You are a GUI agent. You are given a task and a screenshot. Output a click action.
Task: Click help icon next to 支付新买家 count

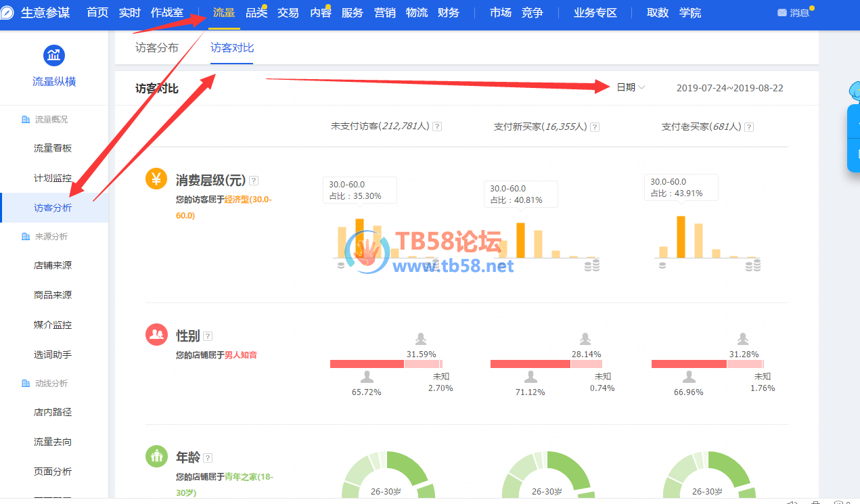tap(595, 127)
